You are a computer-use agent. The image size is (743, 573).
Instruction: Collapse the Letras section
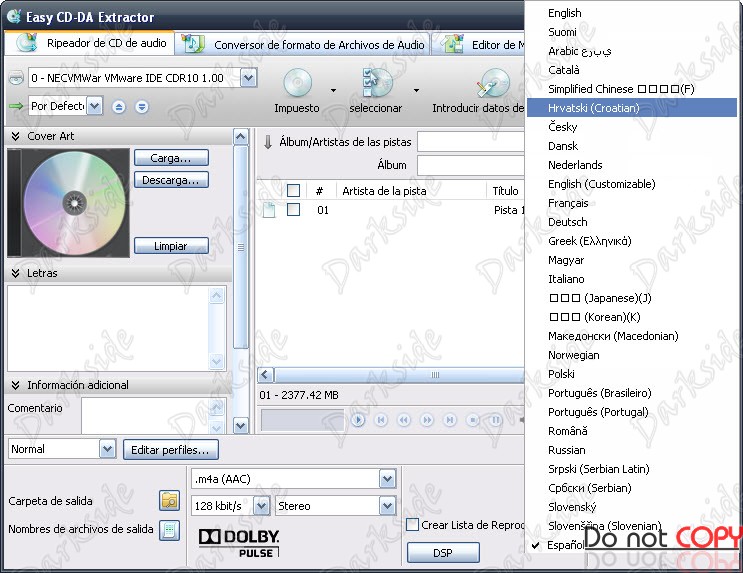(x=15, y=273)
